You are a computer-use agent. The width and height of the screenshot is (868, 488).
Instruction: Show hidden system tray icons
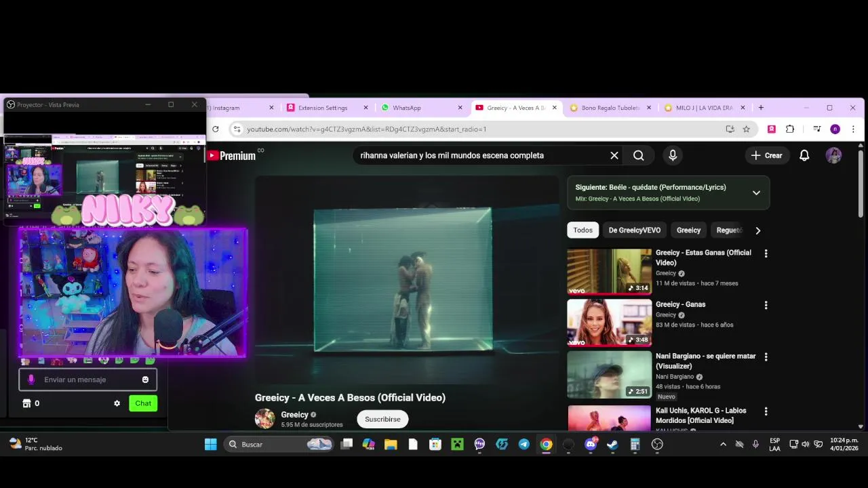(x=723, y=445)
